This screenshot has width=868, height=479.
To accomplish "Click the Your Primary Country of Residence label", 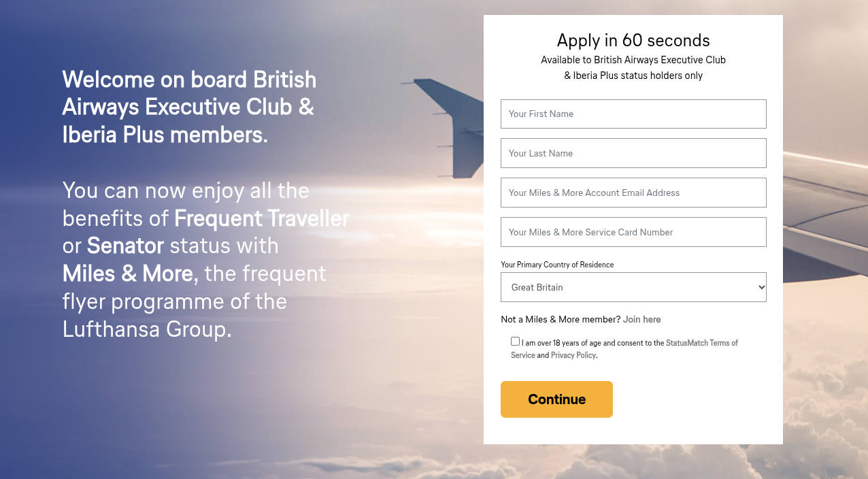I will pyautogui.click(x=557, y=265).
